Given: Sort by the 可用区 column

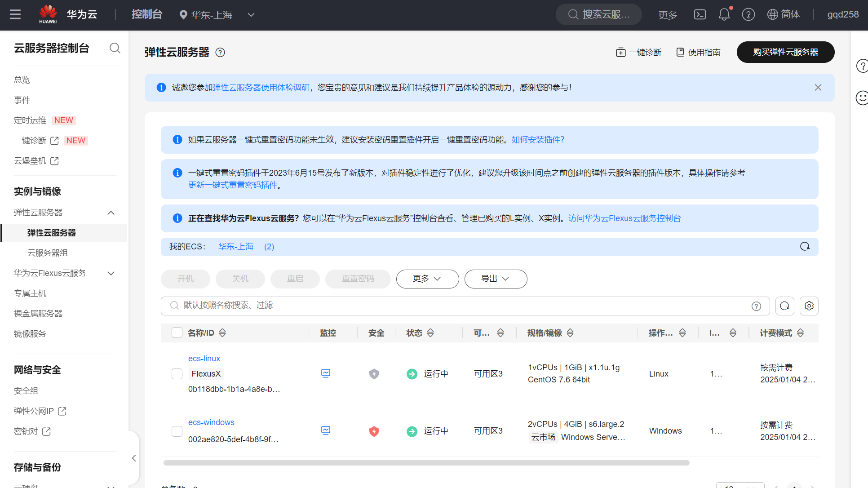Looking at the screenshot, I should pos(500,333).
